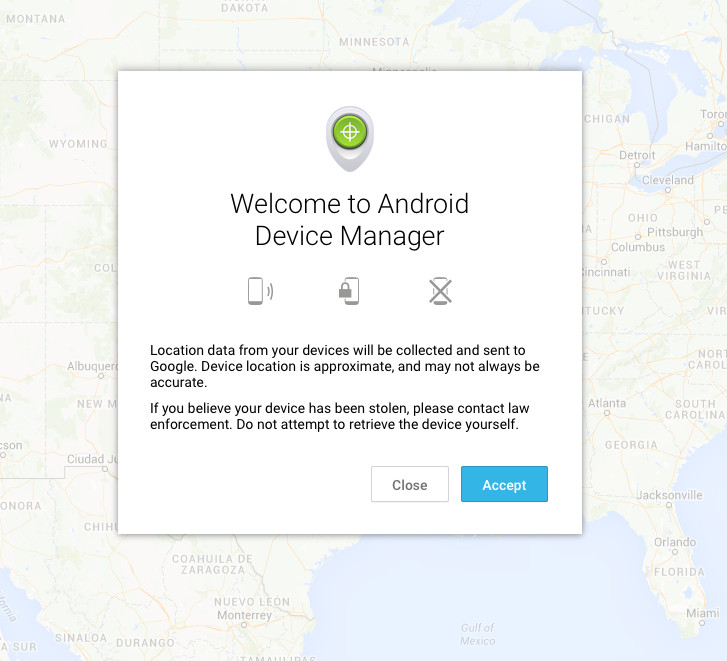Click the lock phone icon
This screenshot has width=727, height=661.
349,291
